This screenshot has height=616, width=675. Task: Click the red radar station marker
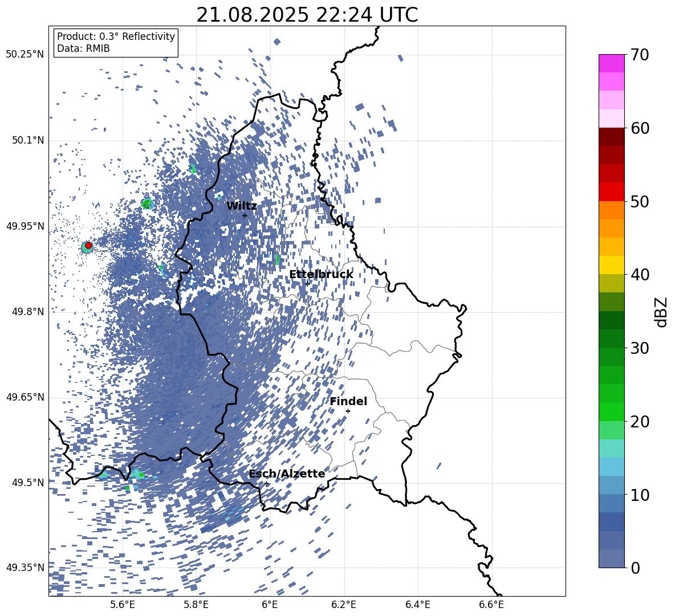click(x=88, y=246)
